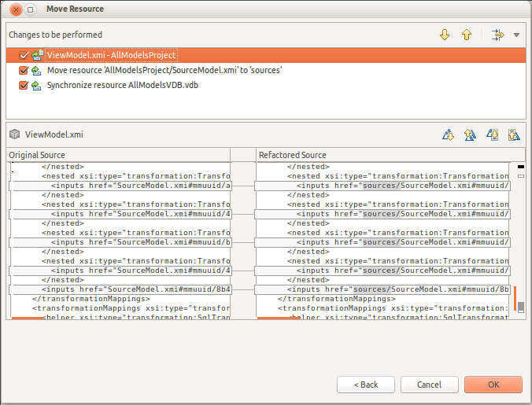Click the ViewModel.xmi cube icon
This screenshot has width=532, height=405.
[15, 134]
